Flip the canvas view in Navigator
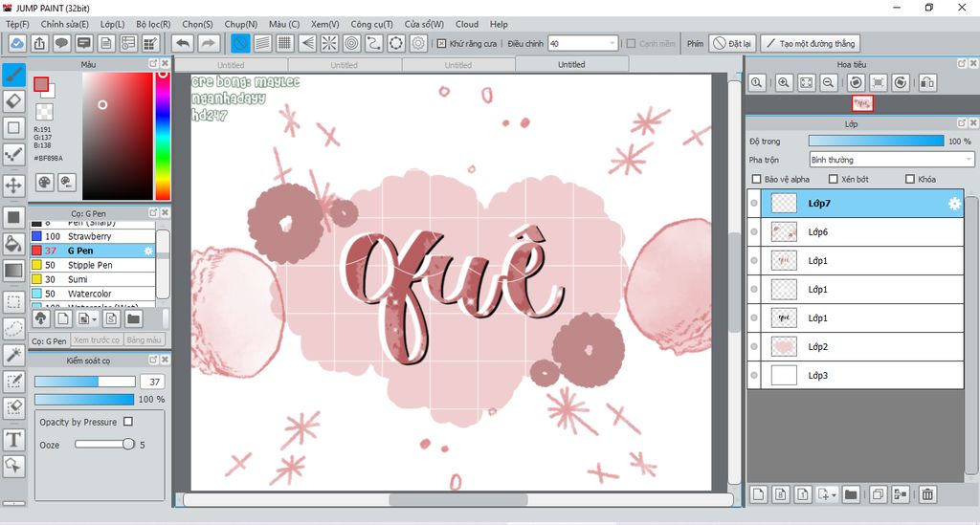Viewport: 980px width, 525px height. point(927,82)
